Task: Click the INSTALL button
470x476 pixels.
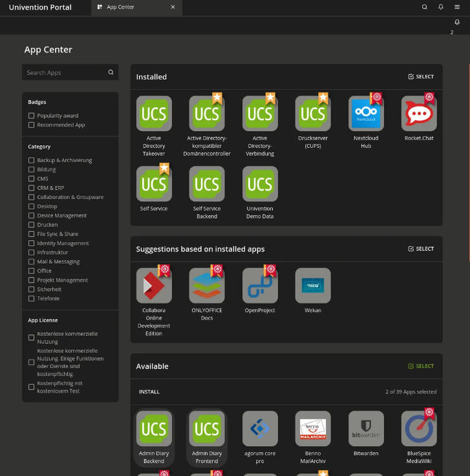Action: tap(149, 392)
